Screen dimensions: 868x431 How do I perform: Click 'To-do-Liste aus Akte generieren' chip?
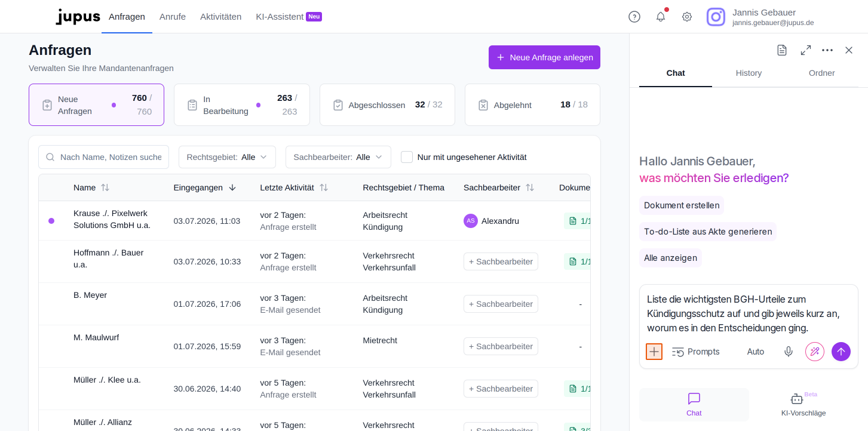point(708,232)
